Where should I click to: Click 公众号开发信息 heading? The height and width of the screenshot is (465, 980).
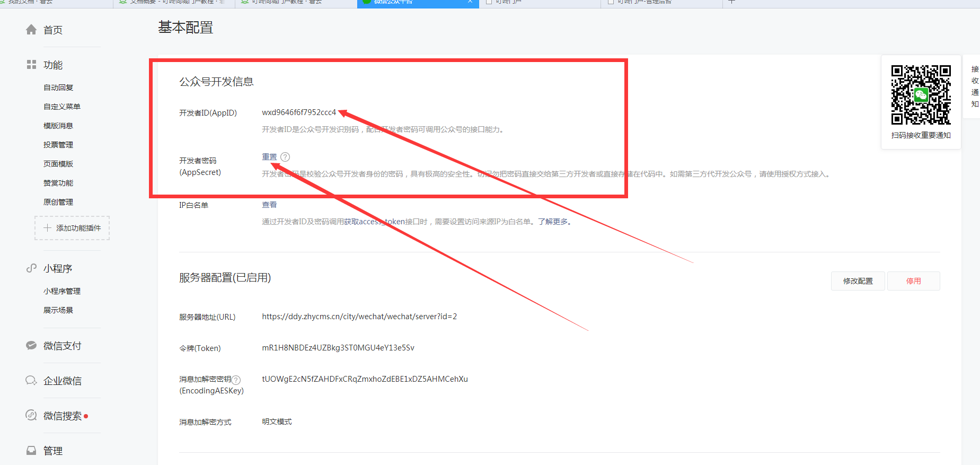coord(216,82)
